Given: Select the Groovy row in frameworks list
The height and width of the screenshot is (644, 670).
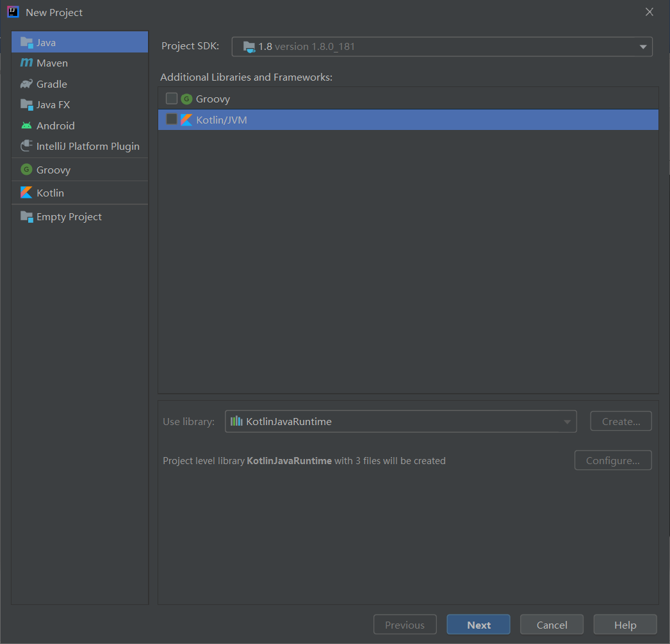Looking at the screenshot, I should (408, 99).
